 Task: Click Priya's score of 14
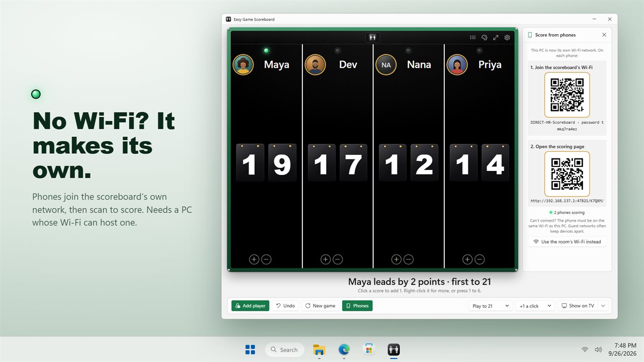(479, 163)
